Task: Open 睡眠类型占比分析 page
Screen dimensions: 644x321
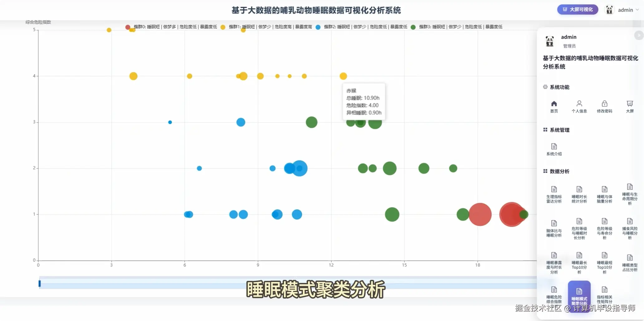Action: coord(630,263)
